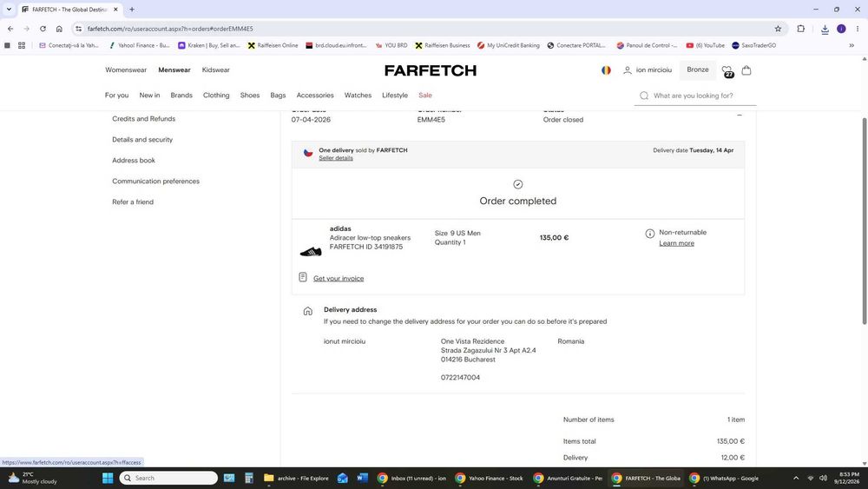Open the Bags menu

278,96
